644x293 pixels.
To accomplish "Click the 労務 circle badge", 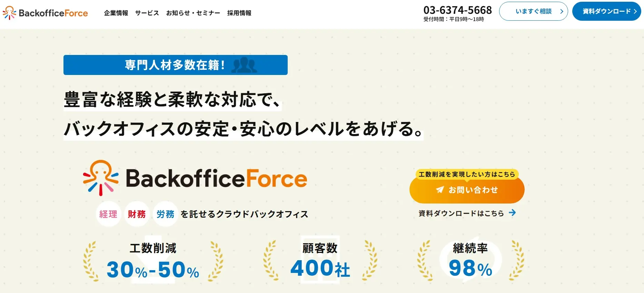I will pos(165,214).
